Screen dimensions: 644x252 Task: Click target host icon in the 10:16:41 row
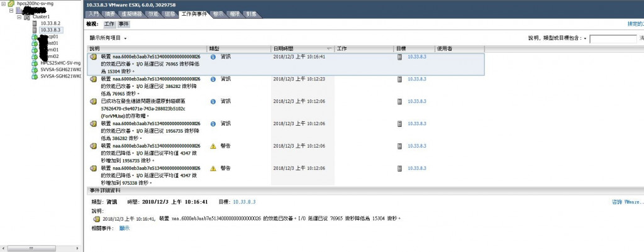399,57
